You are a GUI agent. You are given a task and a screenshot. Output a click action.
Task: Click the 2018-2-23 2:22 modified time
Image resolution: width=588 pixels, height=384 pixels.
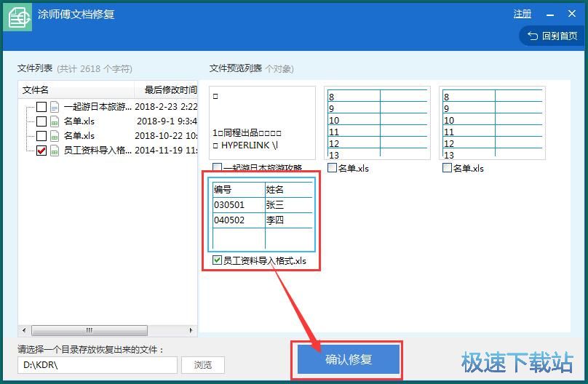[166, 107]
